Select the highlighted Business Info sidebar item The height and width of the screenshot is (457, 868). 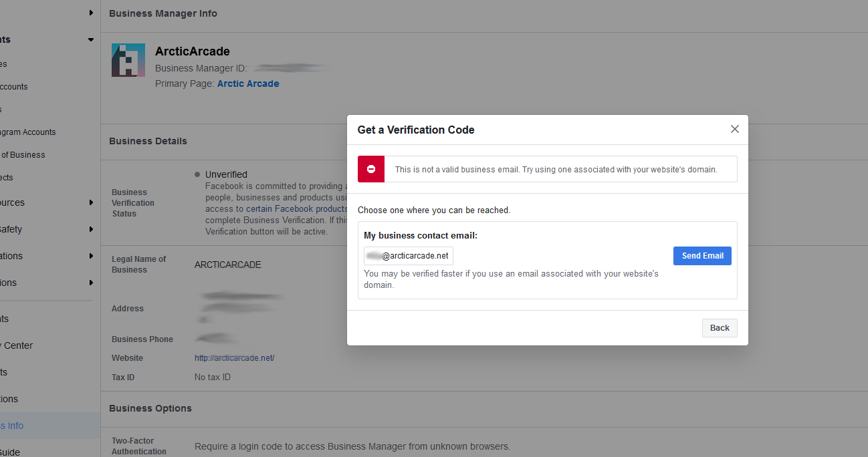click(50, 426)
